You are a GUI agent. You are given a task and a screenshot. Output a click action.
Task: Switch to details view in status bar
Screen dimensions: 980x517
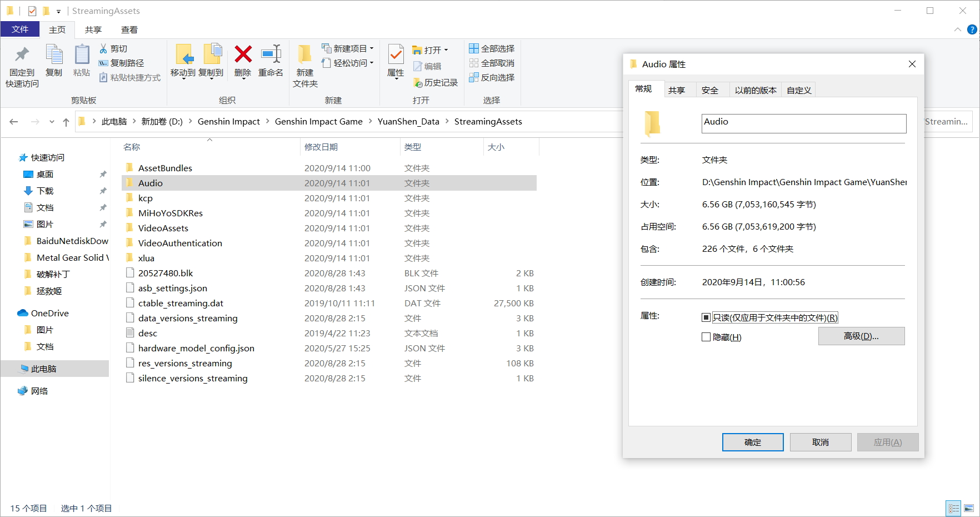[x=954, y=508]
